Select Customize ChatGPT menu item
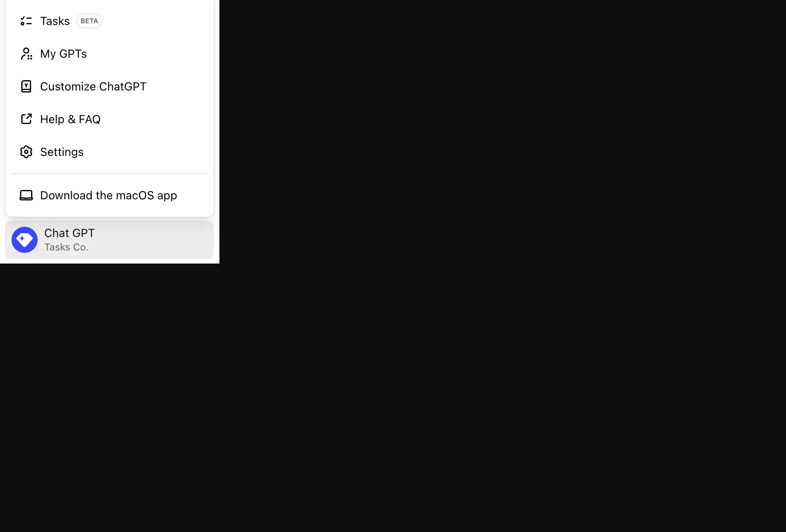 point(110,86)
